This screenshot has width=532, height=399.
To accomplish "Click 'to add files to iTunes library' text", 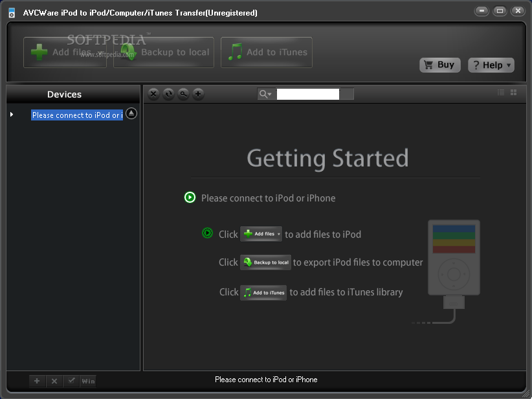I will (x=346, y=292).
